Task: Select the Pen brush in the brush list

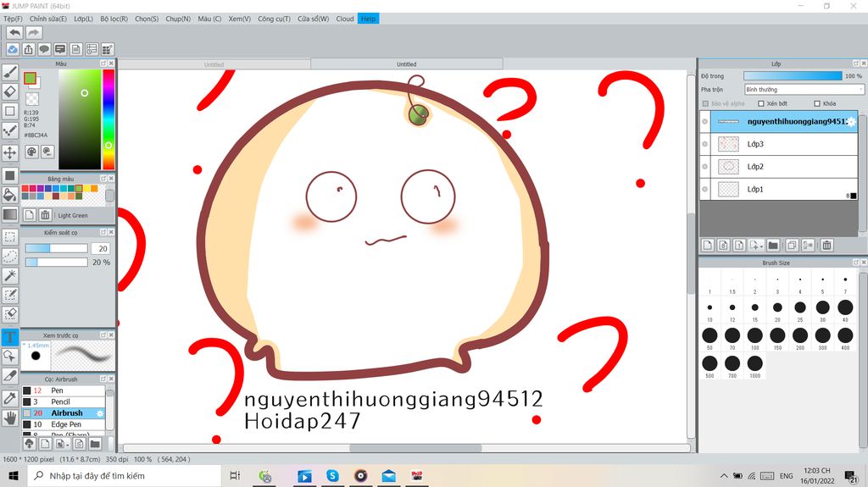Action: click(x=63, y=390)
